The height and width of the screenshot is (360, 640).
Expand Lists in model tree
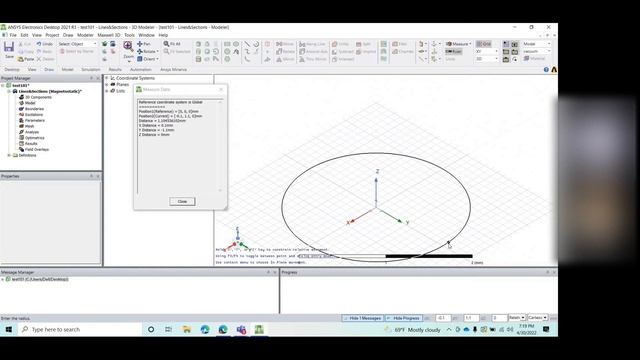107,91
